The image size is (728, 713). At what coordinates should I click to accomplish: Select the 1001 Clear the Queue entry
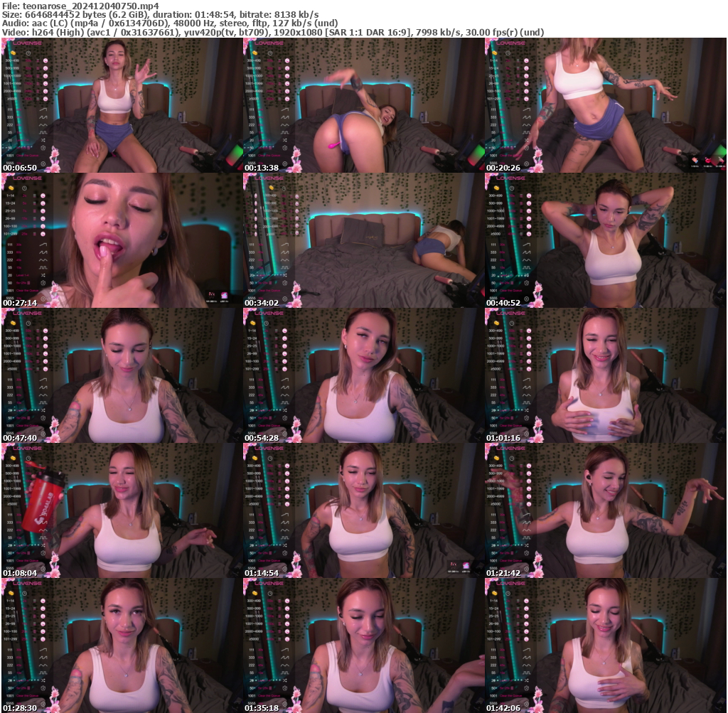click(26, 156)
